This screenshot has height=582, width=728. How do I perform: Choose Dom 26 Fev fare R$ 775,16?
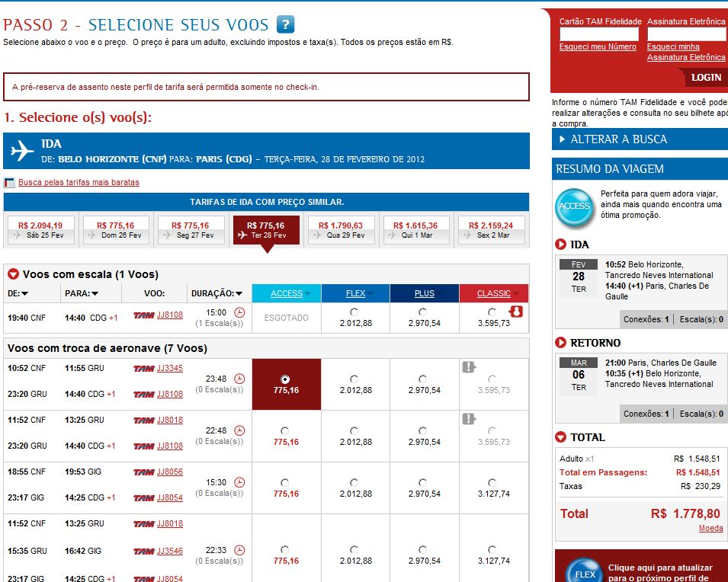pos(116,230)
